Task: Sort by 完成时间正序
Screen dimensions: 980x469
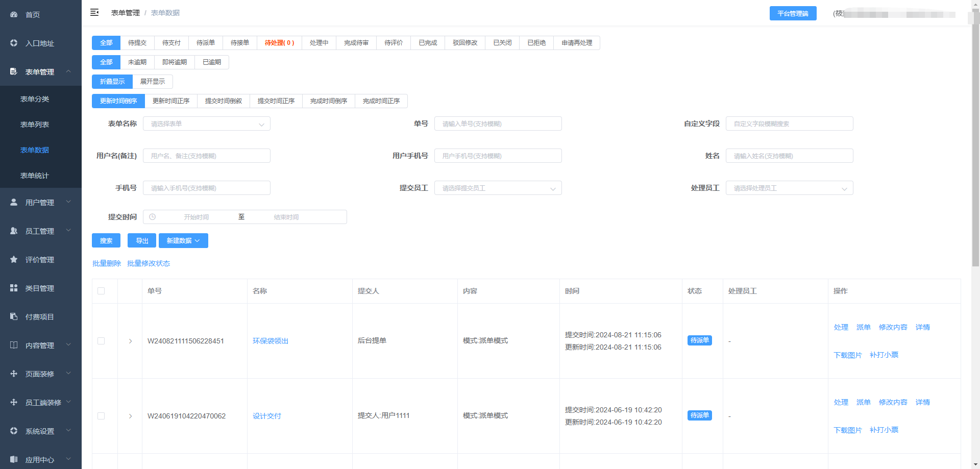Action: click(381, 101)
